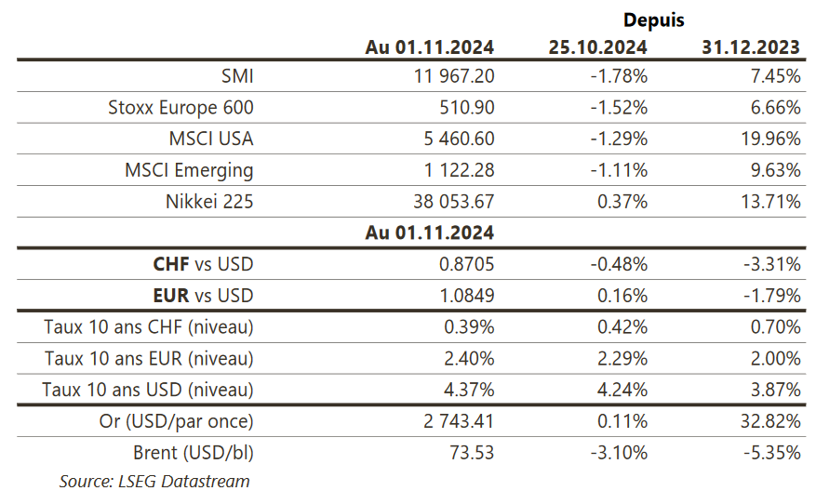Click Taux 10 ans USD value 4.37%

pyautogui.click(x=471, y=390)
